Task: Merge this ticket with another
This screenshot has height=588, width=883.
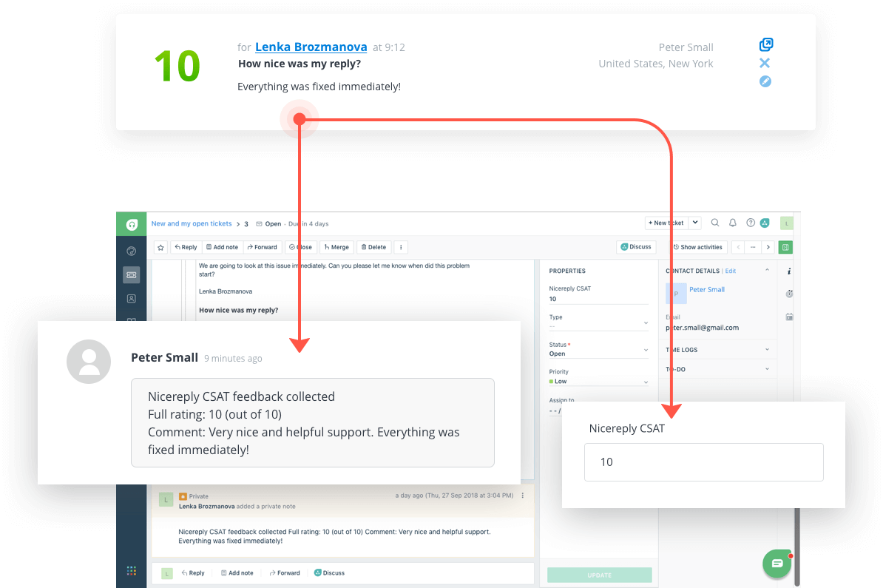Action: [x=336, y=247]
